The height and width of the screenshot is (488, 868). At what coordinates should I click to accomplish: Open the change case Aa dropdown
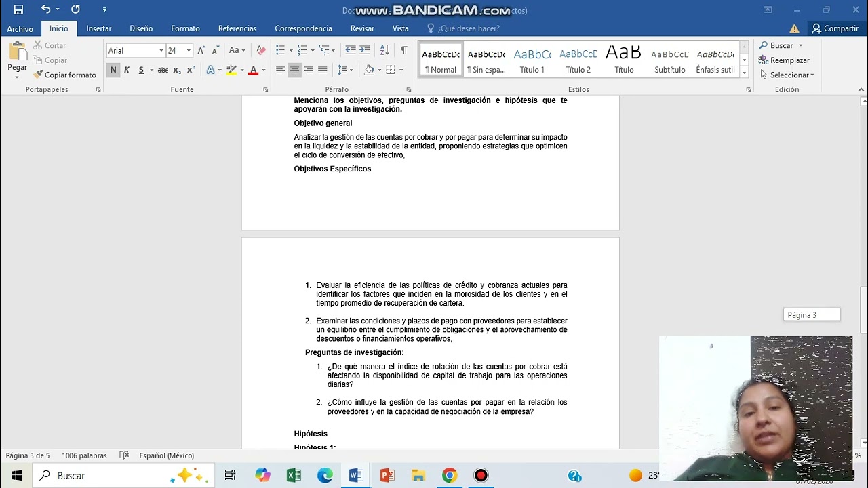tap(237, 50)
